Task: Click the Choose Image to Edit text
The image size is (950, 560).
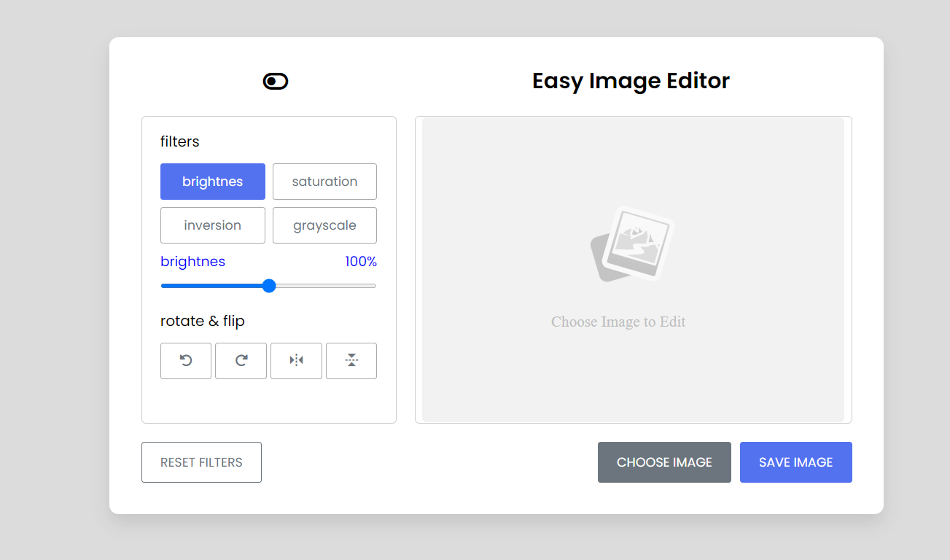Action: point(618,322)
